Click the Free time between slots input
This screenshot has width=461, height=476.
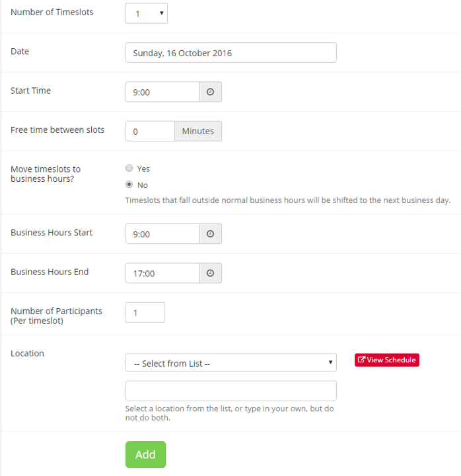pyautogui.click(x=150, y=131)
